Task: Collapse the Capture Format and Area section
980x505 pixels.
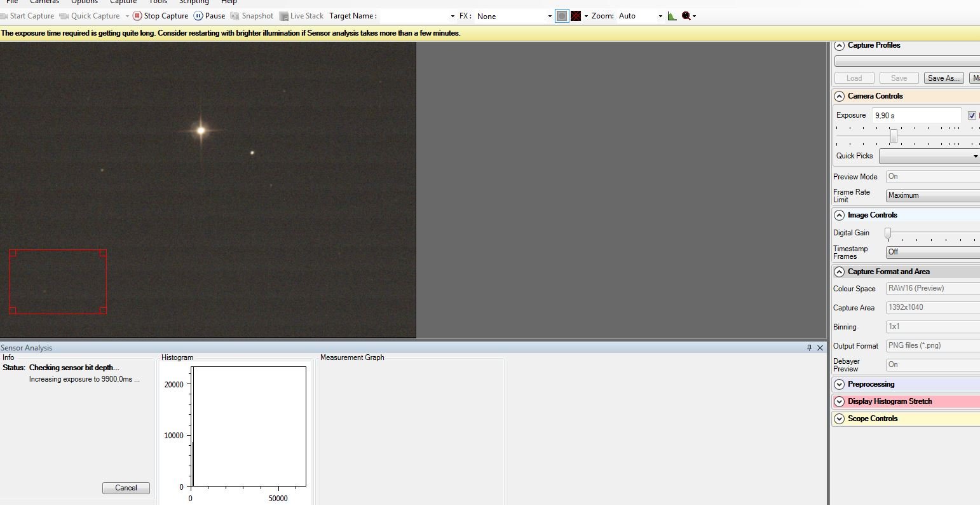Action: (x=839, y=272)
